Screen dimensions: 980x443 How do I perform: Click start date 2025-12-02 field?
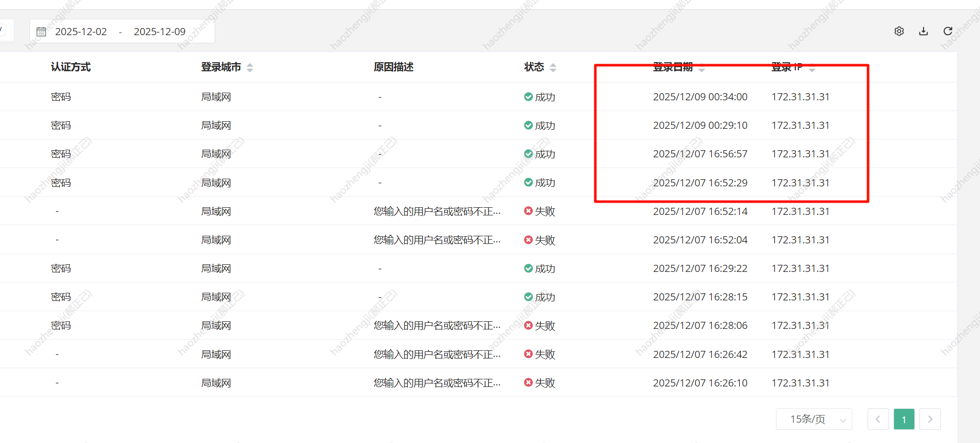[x=81, y=32]
